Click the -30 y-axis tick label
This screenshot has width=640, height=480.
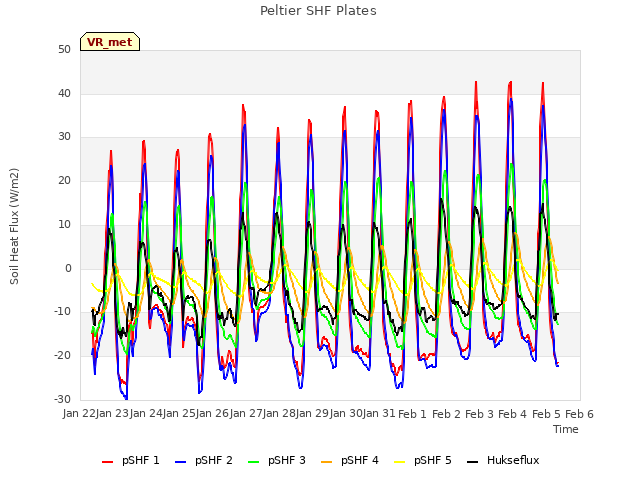pos(62,399)
